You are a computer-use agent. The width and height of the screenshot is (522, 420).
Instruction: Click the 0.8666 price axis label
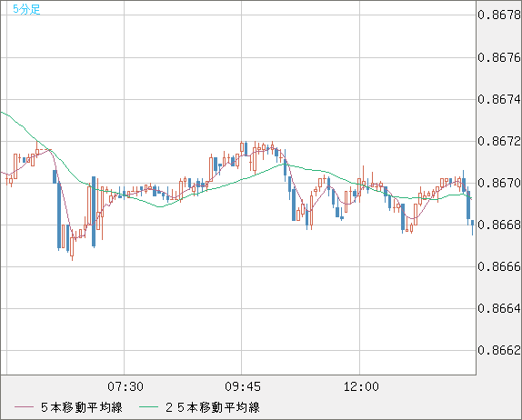(498, 266)
